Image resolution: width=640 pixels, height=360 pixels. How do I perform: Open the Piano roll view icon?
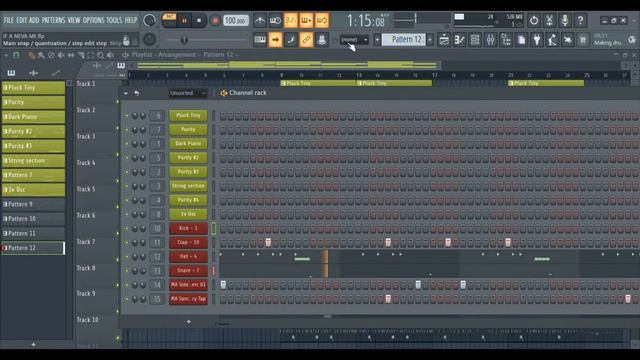click(x=460, y=40)
